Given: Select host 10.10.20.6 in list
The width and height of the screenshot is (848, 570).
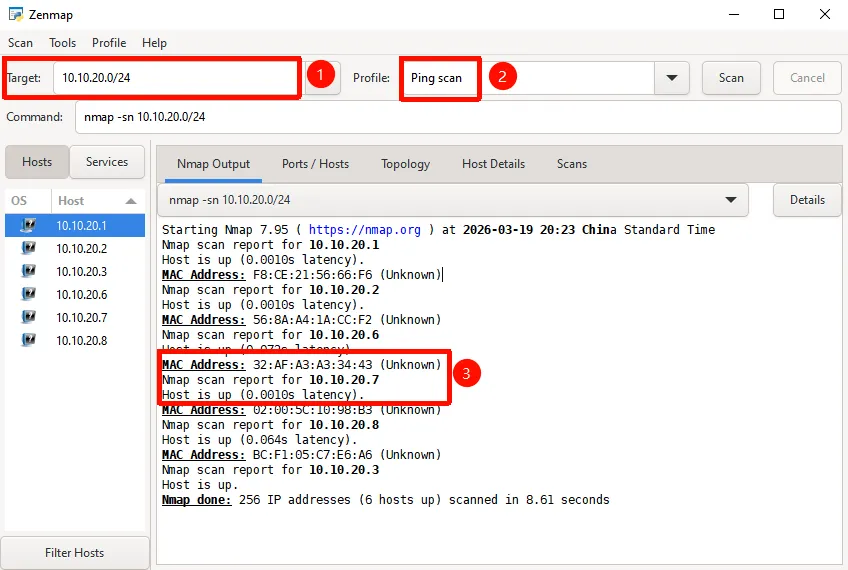Looking at the screenshot, I should click(75, 294).
